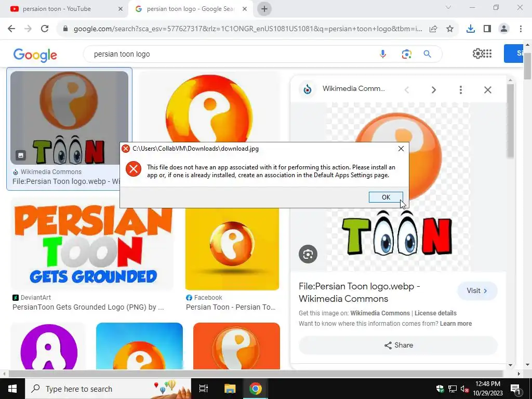Reload the current page
Image resolution: width=532 pixels, height=399 pixels.
point(45,29)
